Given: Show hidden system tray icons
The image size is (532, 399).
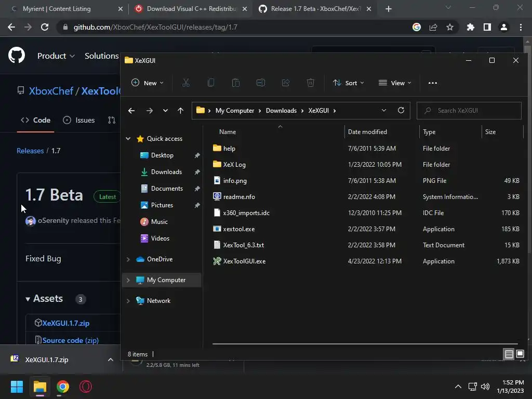Looking at the screenshot, I should coord(458,387).
